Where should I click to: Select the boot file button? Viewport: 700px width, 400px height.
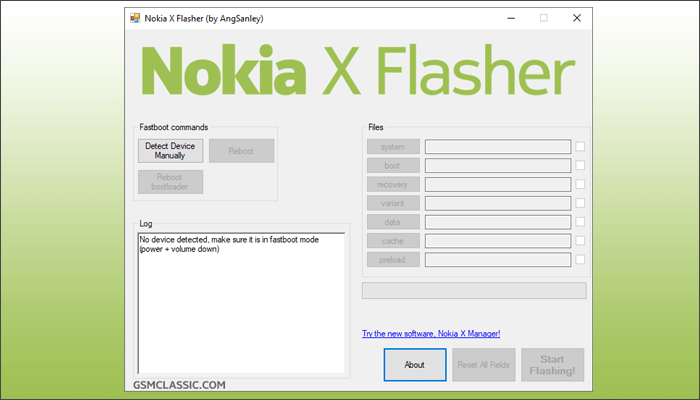[x=393, y=165]
